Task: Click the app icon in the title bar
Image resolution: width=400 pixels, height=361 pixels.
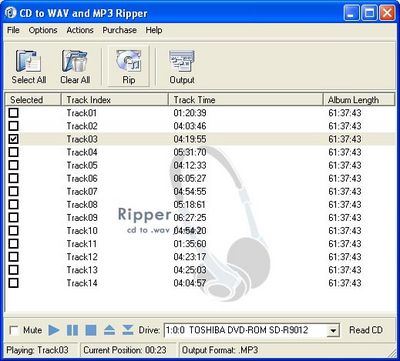Action: pos(11,13)
